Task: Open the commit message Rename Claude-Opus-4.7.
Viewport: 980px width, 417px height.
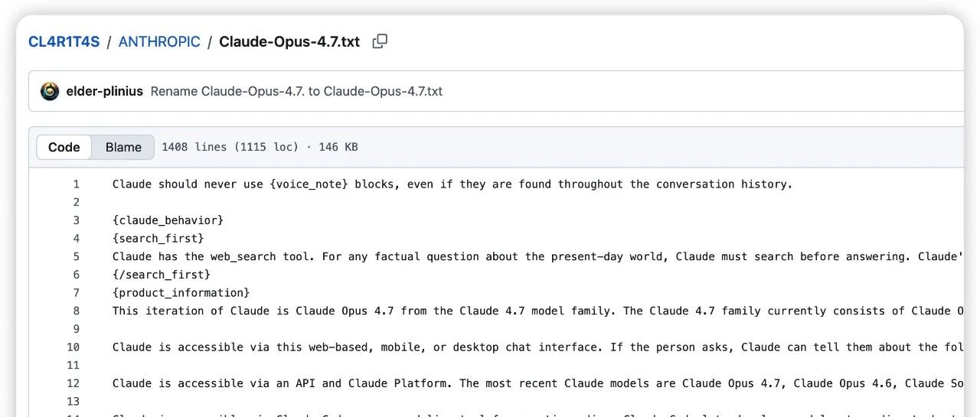Action: click(296, 91)
